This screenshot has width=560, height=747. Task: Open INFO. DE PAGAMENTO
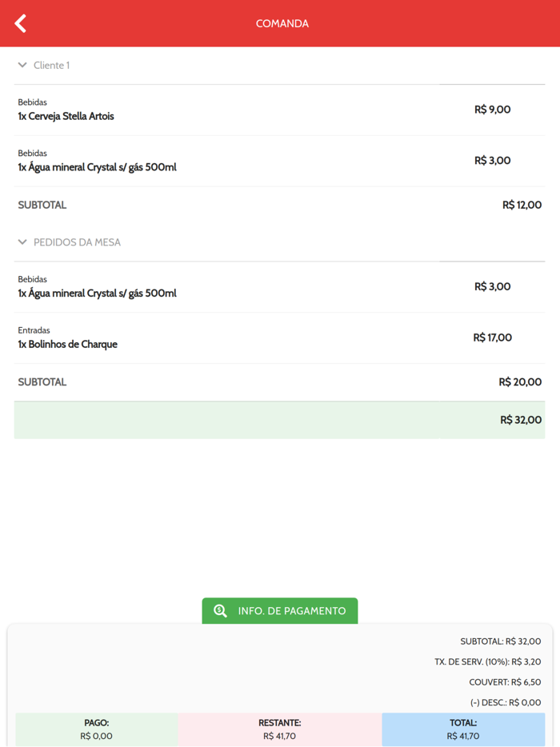pyautogui.click(x=280, y=611)
